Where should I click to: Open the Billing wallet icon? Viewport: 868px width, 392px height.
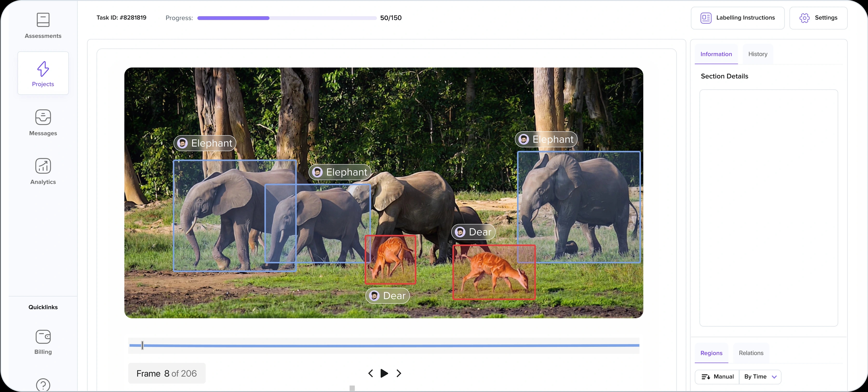click(43, 337)
